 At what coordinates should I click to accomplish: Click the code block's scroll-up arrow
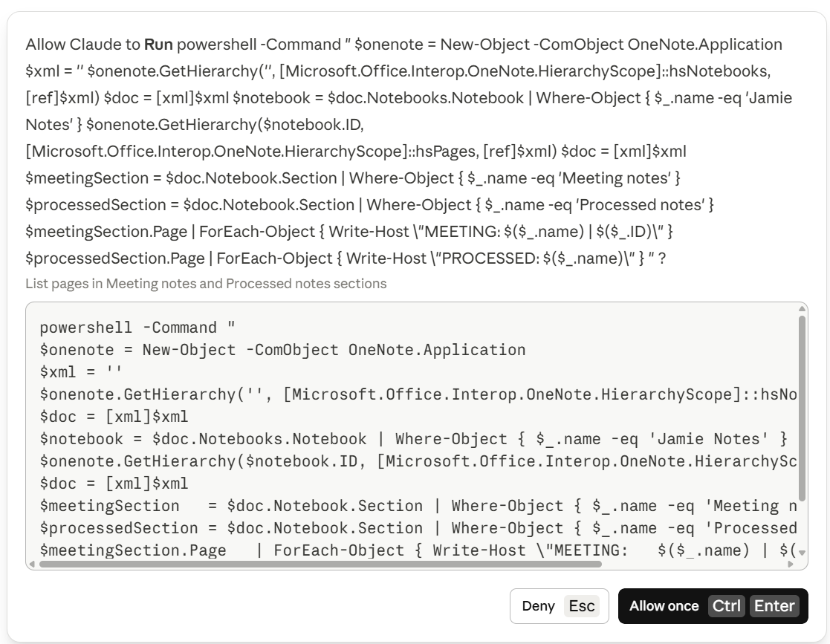(x=802, y=309)
